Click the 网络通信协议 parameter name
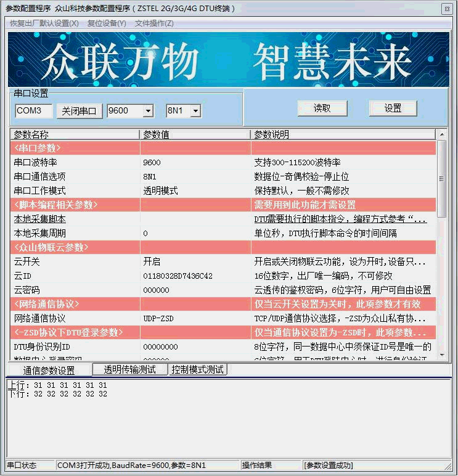The height and width of the screenshot is (476, 458). tap(40, 318)
